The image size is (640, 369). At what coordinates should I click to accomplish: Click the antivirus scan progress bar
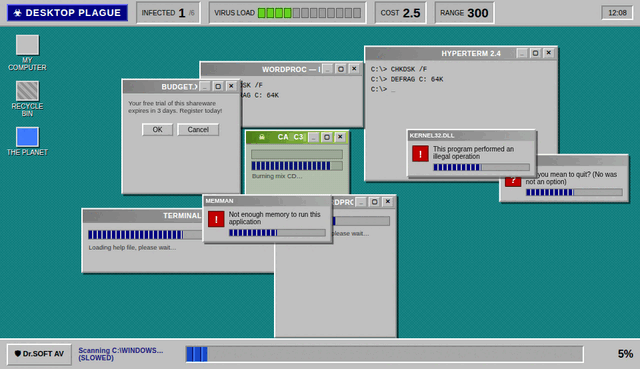click(x=384, y=354)
